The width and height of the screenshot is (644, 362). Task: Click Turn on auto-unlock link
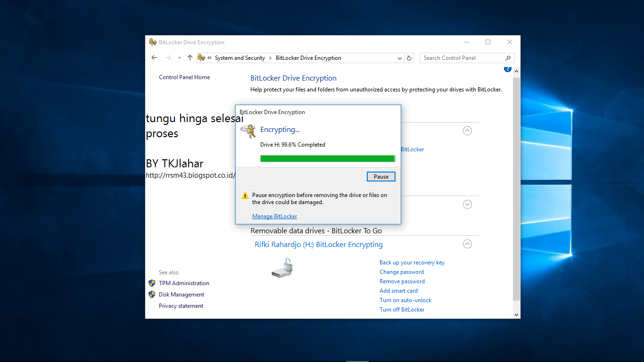pyautogui.click(x=405, y=300)
